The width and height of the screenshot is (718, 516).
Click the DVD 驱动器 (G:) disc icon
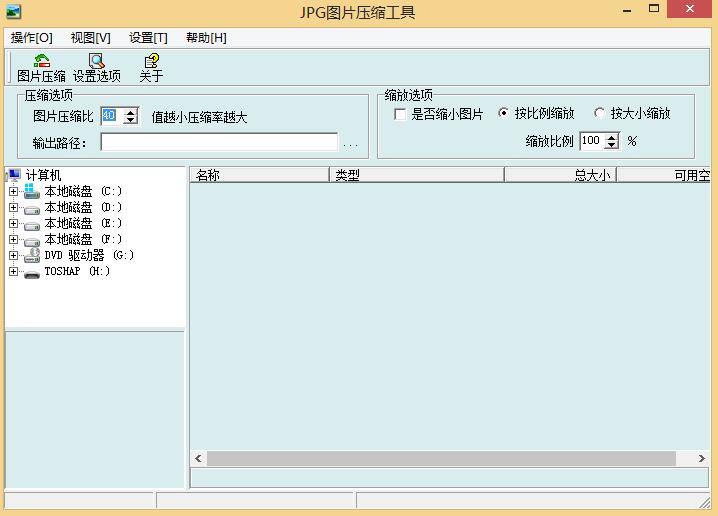(32, 255)
